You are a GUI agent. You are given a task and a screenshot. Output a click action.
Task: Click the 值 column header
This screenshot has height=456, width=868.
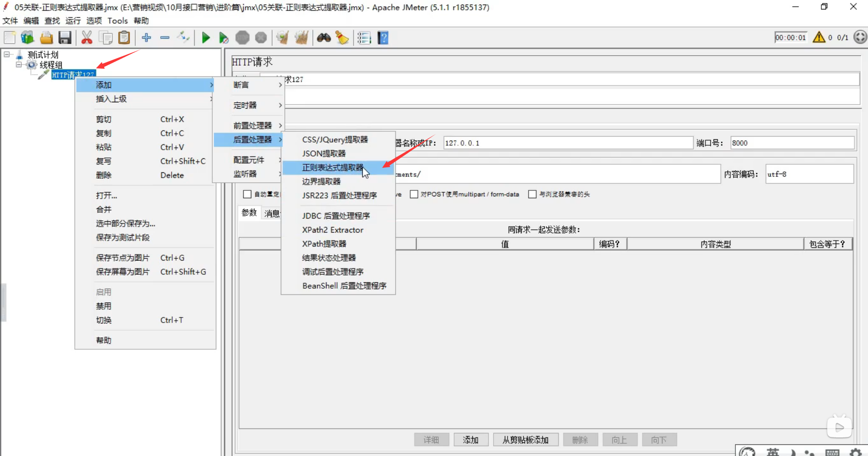pyautogui.click(x=505, y=244)
